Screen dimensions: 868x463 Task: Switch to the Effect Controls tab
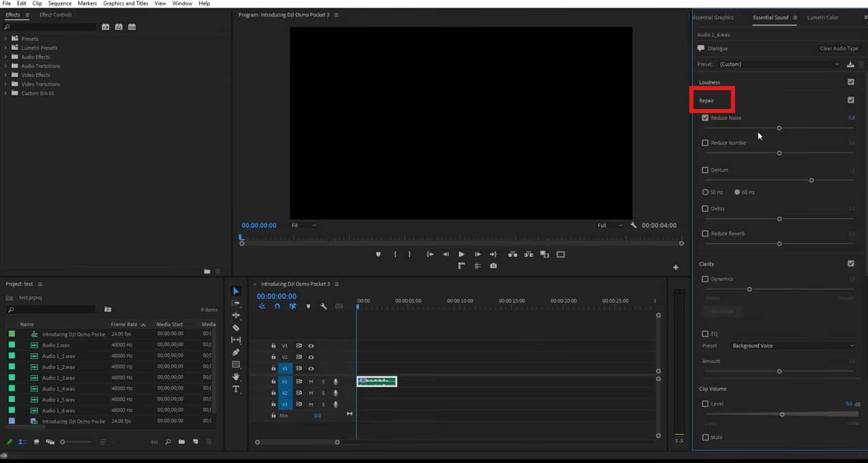point(56,15)
